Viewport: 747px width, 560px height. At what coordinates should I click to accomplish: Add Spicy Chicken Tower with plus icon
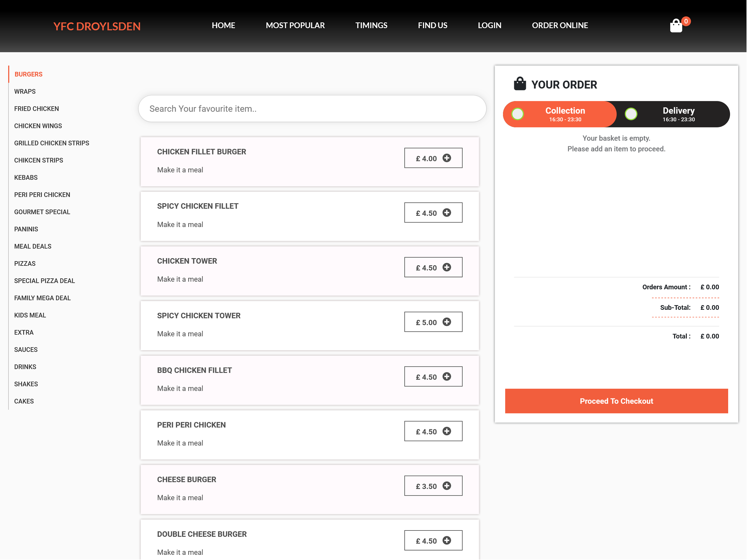(x=447, y=322)
